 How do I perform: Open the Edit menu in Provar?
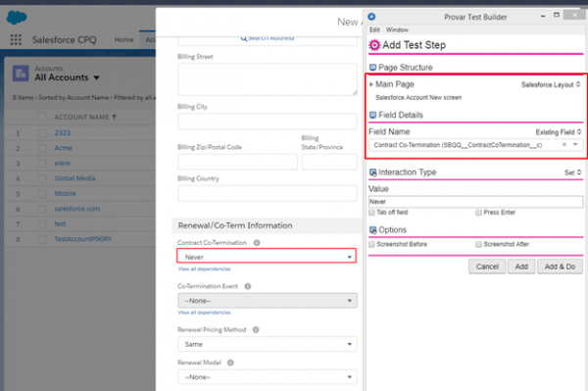(374, 29)
